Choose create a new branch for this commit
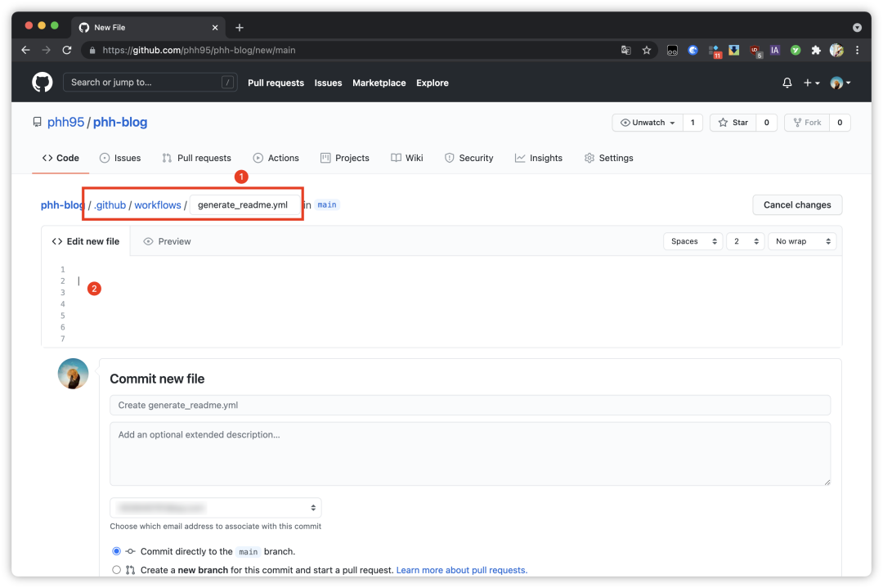The height and width of the screenshot is (588, 883). pos(115,569)
